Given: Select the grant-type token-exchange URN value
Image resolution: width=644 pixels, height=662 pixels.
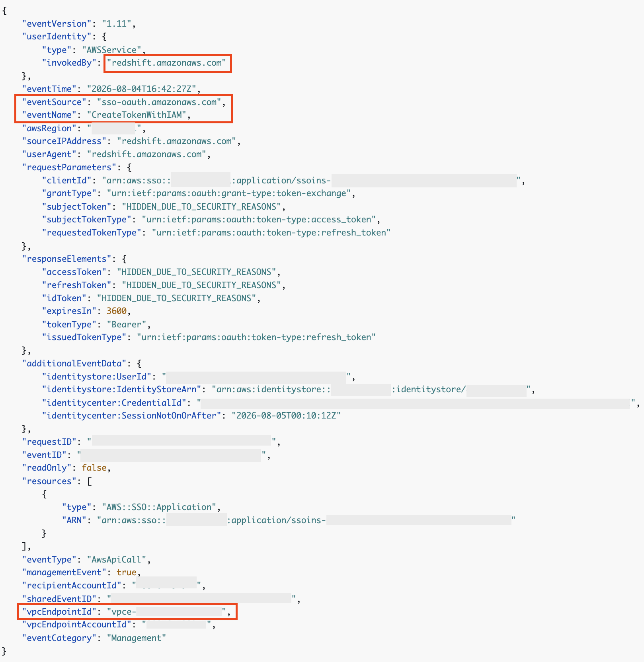Looking at the screenshot, I should (x=229, y=193).
